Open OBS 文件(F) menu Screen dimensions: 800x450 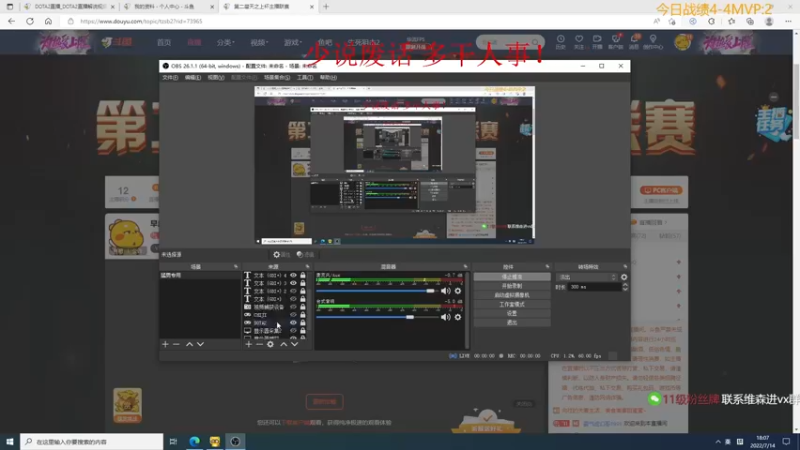pyautogui.click(x=170, y=78)
